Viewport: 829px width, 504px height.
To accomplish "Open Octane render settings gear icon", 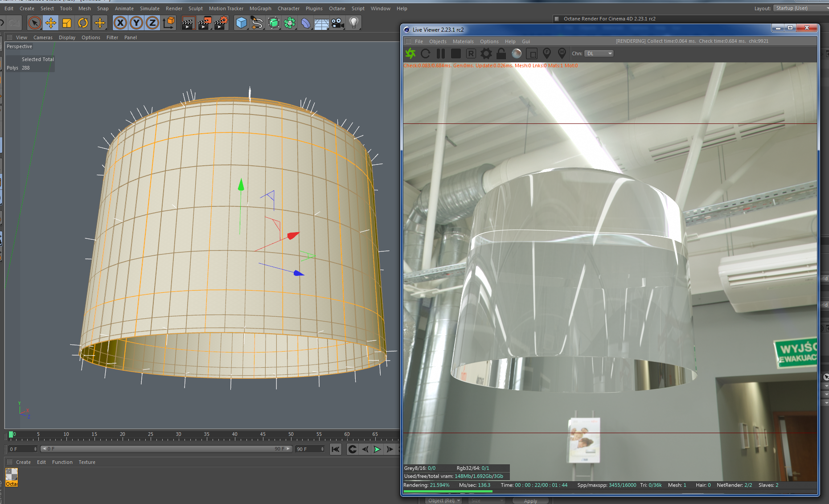I will pyautogui.click(x=486, y=53).
